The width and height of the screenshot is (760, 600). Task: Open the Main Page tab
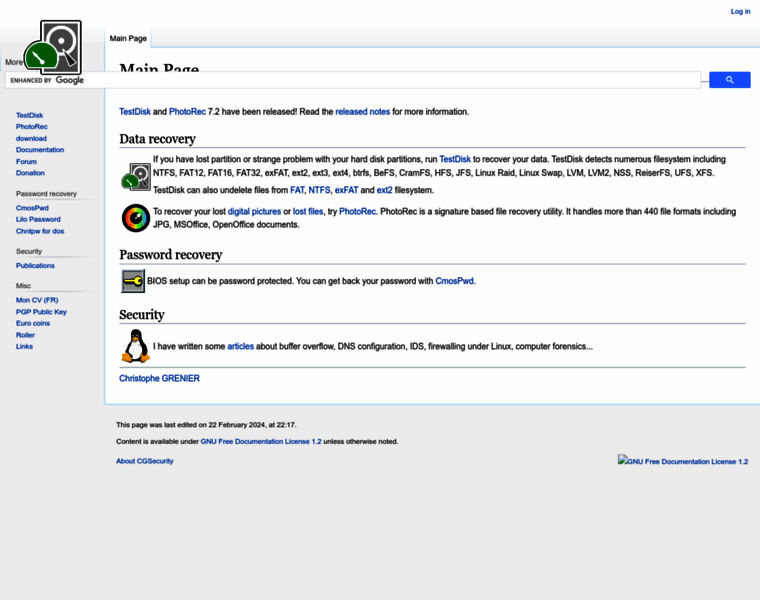point(128,38)
